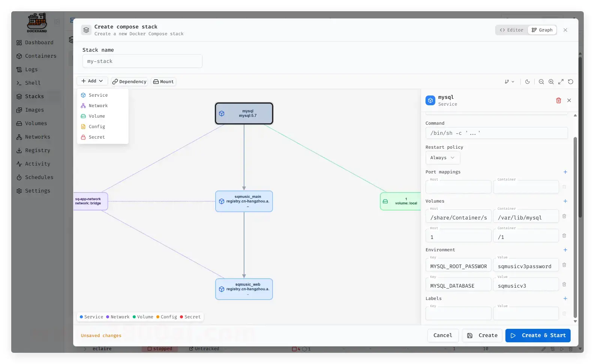Open the Always restart policy dropdown

(442, 158)
